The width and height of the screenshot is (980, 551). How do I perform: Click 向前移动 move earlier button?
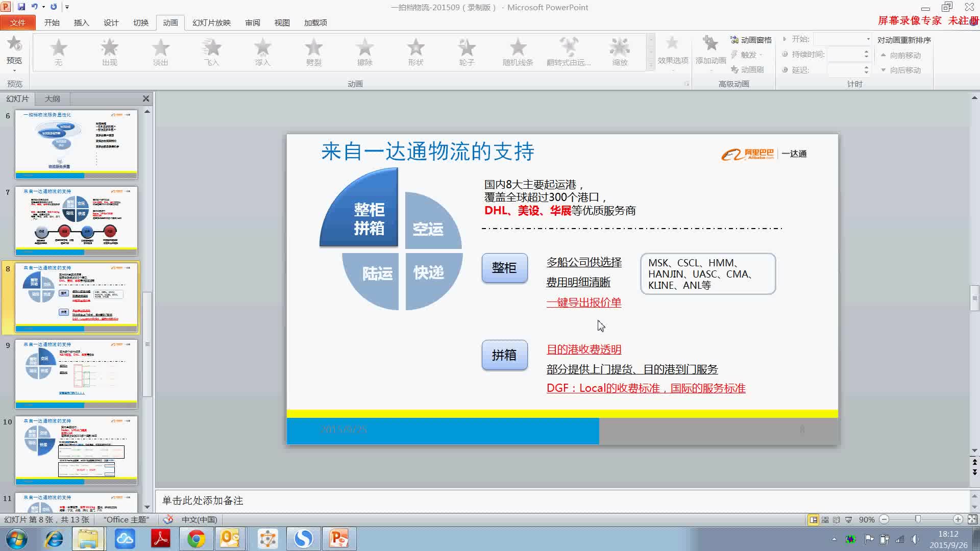[900, 55]
